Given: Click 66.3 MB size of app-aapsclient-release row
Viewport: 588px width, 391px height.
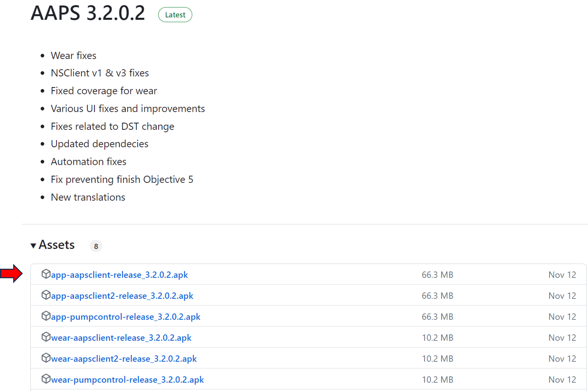Looking at the screenshot, I should coord(437,275).
